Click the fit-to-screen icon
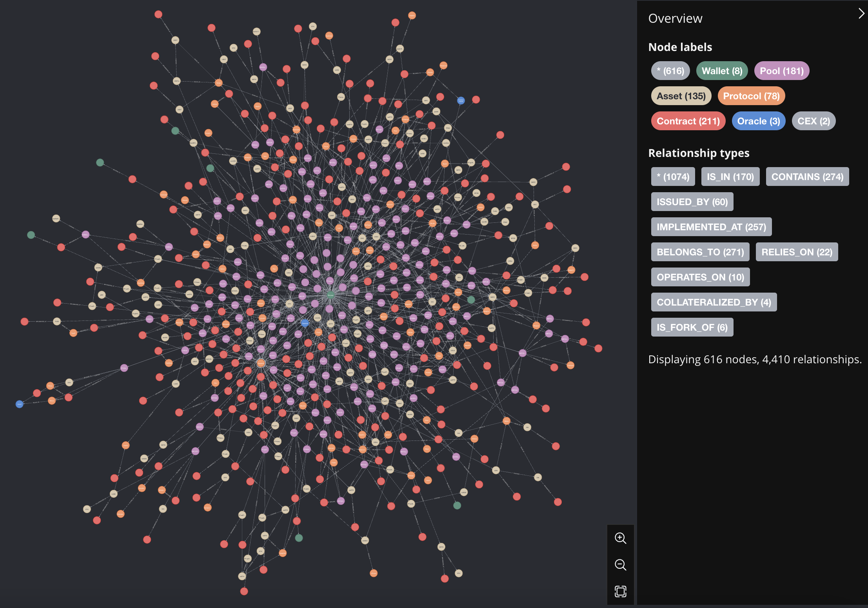The height and width of the screenshot is (608, 868). click(x=620, y=591)
